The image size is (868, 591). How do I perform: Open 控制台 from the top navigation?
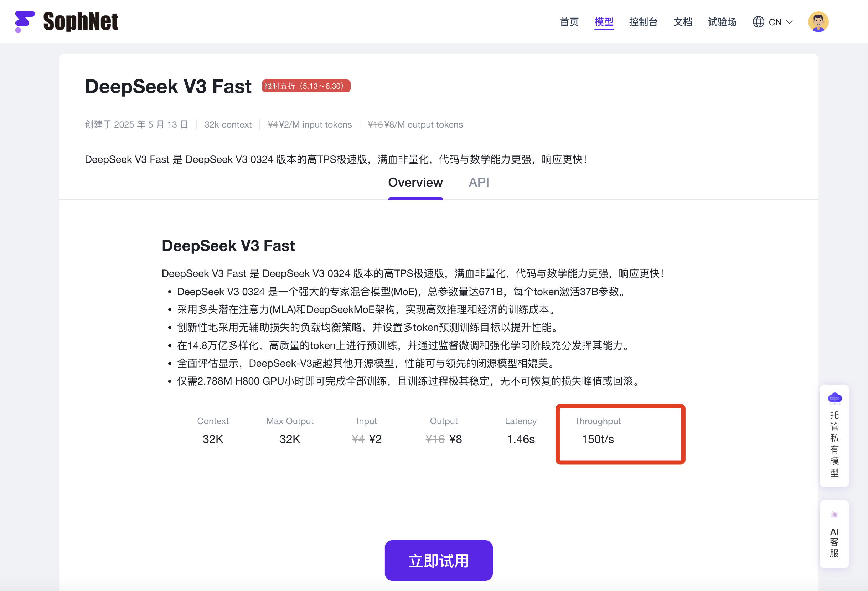tap(643, 22)
